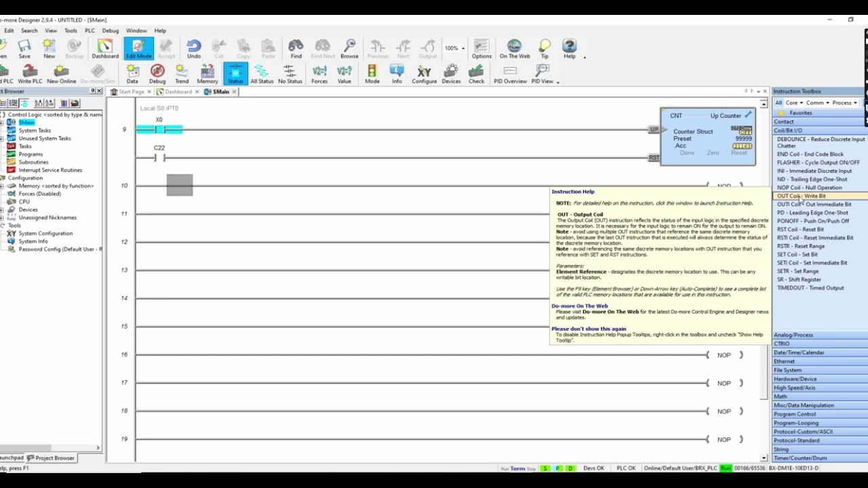Click the Value toolbar icon
Viewport: 868px width, 488px height.
point(344,75)
